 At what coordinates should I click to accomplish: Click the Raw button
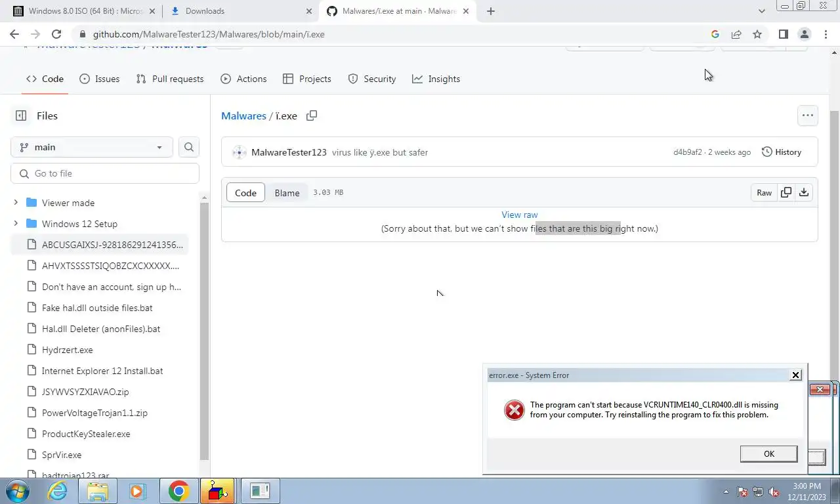[764, 192]
